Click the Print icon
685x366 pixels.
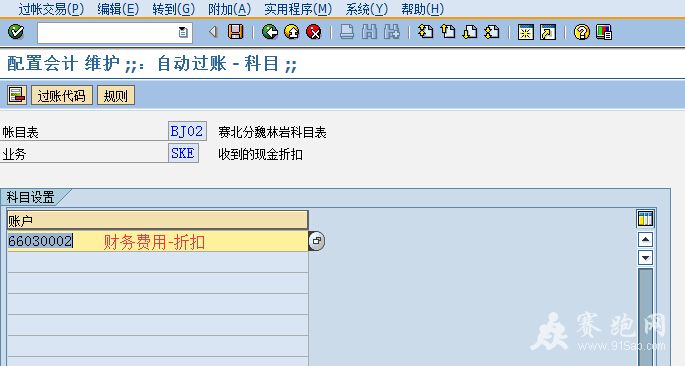coord(347,32)
